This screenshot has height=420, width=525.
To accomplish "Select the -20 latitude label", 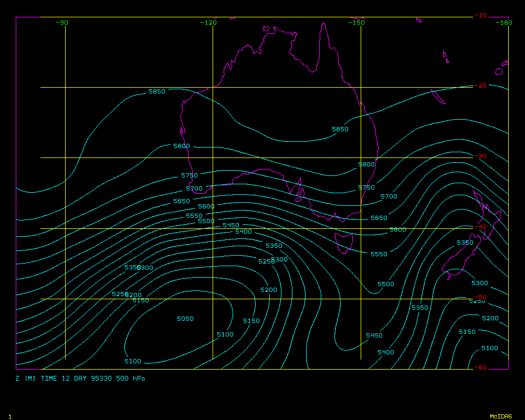I will pos(480,86).
